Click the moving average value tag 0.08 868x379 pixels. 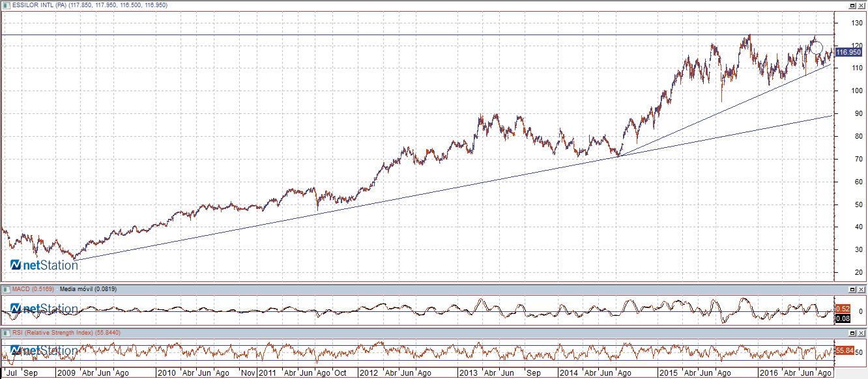842,318
